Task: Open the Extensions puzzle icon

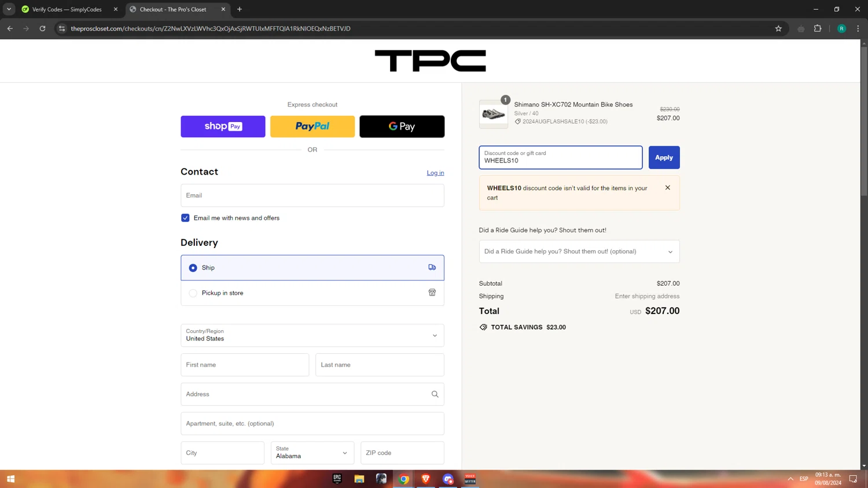Action: click(818, 28)
